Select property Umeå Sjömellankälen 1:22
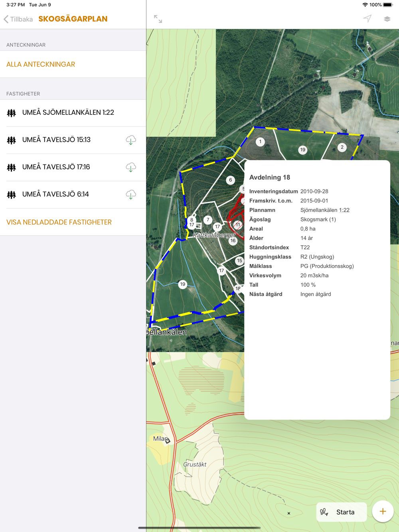The image size is (399, 532). 68,112
